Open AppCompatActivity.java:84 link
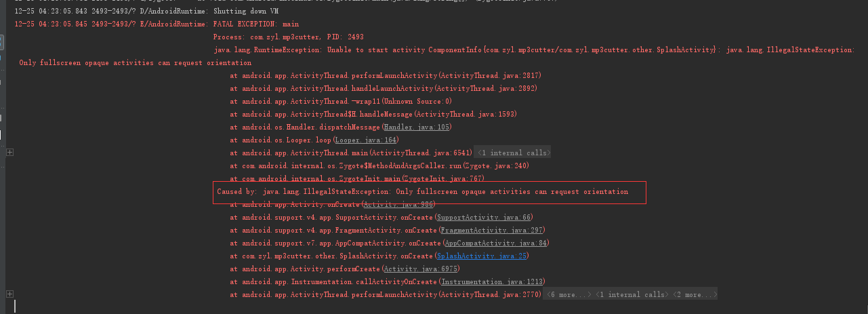This screenshot has width=868, height=314. (496, 243)
